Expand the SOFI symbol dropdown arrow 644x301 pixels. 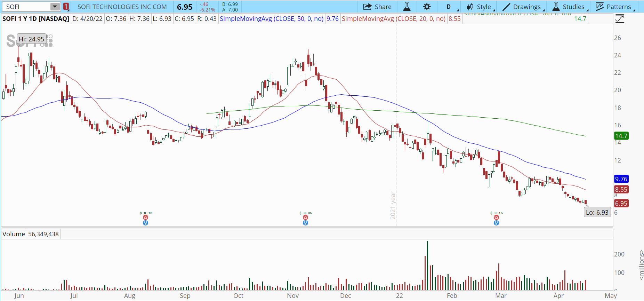(55, 7)
